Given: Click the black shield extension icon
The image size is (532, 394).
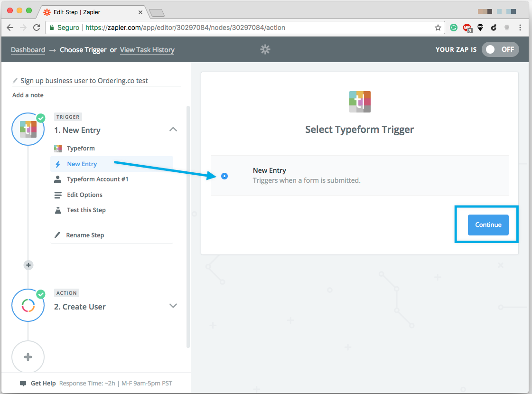Looking at the screenshot, I should point(480,28).
